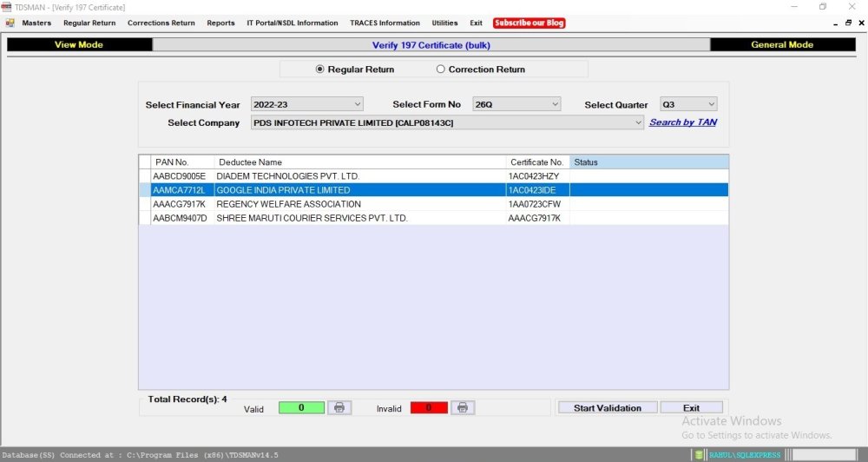868x462 pixels.
Task: Open the Reports menu
Action: pyautogui.click(x=220, y=23)
